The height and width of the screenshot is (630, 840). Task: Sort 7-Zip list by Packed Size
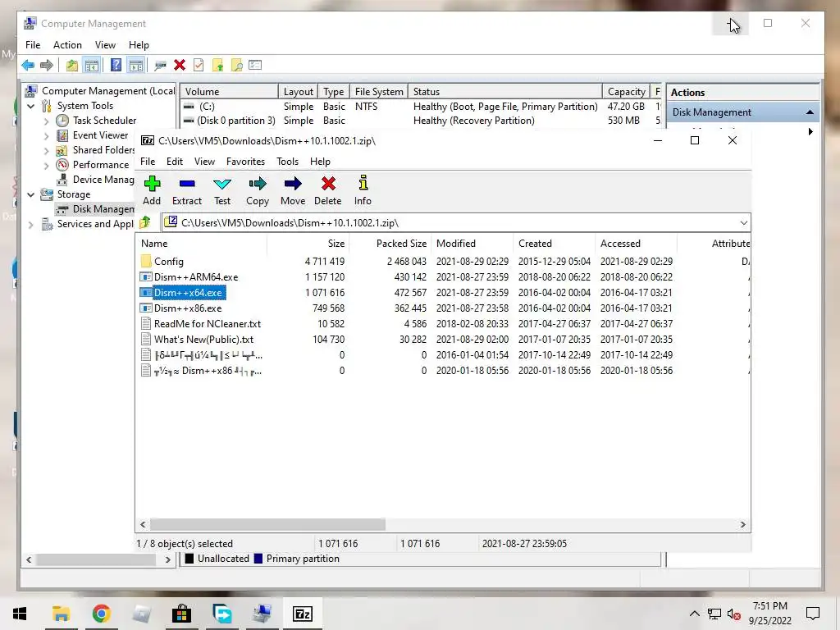tap(390, 243)
